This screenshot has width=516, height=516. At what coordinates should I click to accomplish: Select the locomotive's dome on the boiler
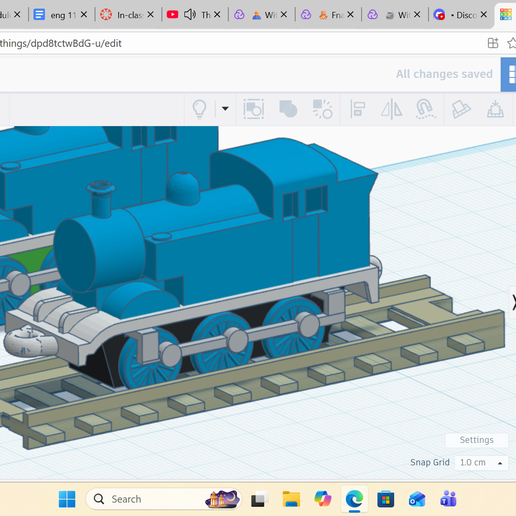[183, 188]
